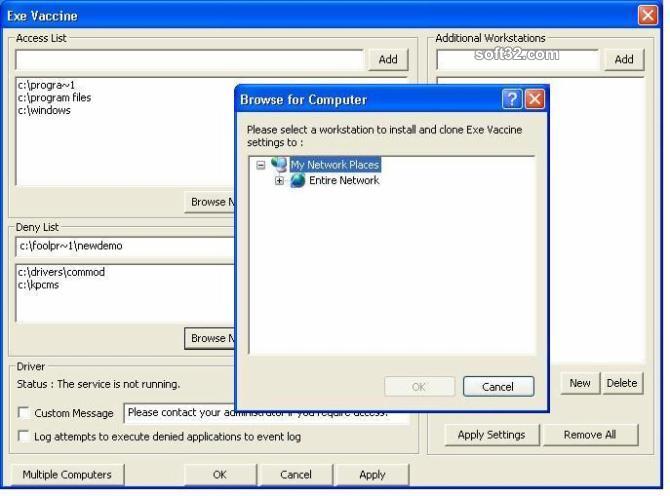Expand the Entire Network node
This screenshot has height=496, width=670.
tap(279, 181)
